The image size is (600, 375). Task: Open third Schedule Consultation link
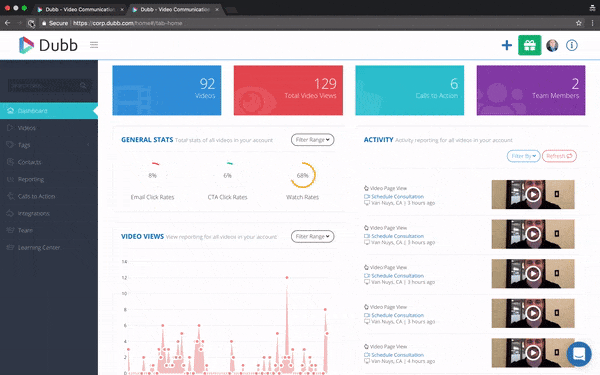click(x=397, y=276)
